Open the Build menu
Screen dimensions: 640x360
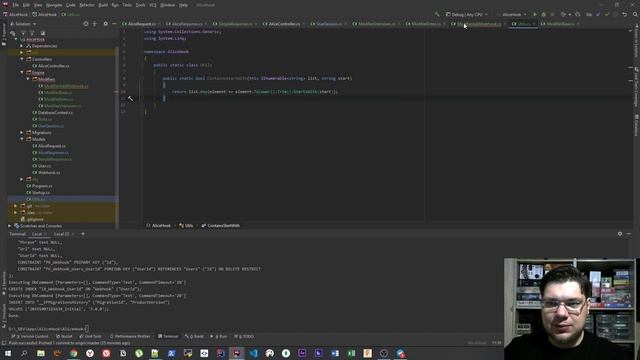pyautogui.click(x=103, y=5)
